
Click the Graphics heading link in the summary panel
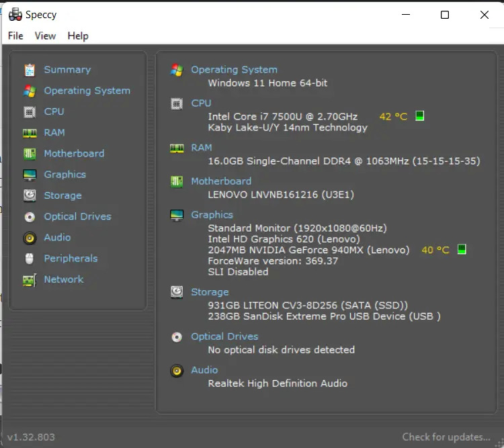pos(212,215)
